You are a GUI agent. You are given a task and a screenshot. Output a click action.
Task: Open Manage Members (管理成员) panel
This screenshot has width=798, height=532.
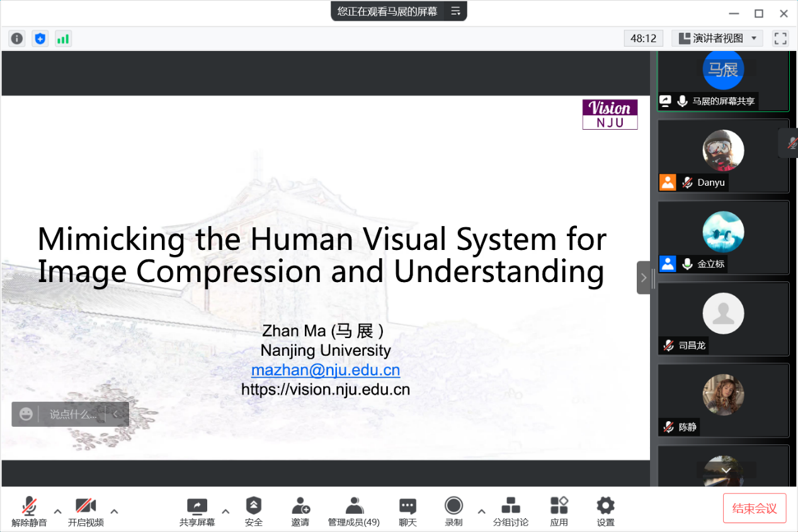[x=354, y=511]
